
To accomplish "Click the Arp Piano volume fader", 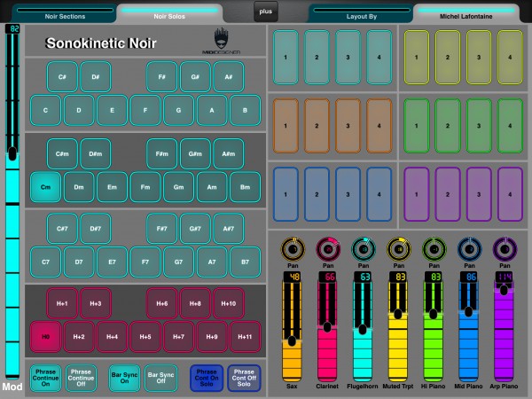I will pyautogui.click(x=504, y=332).
